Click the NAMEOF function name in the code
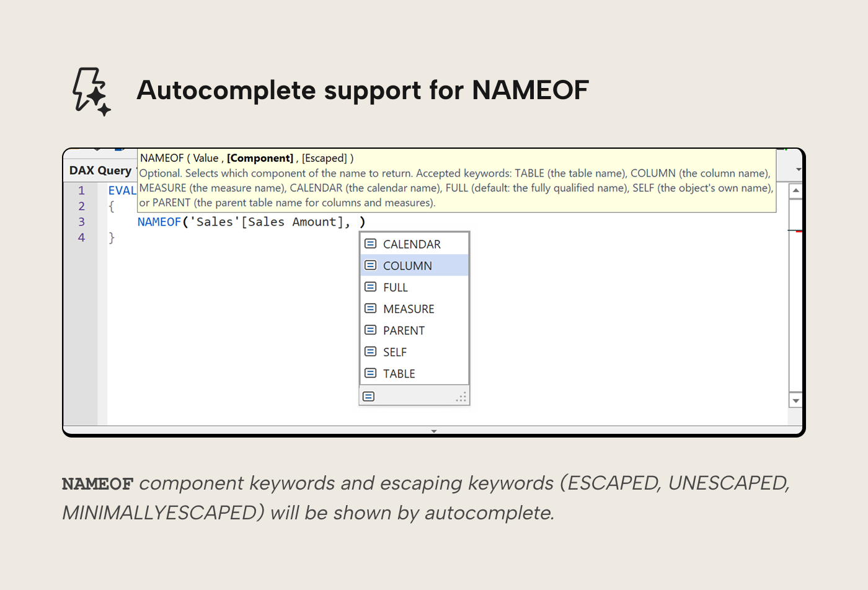The height and width of the screenshot is (590, 868). pyautogui.click(x=159, y=222)
